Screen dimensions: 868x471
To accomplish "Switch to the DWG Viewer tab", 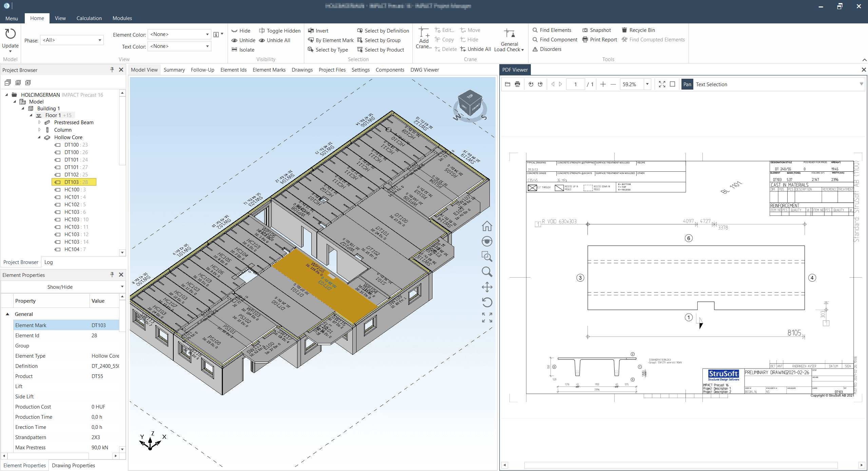I will click(x=424, y=70).
